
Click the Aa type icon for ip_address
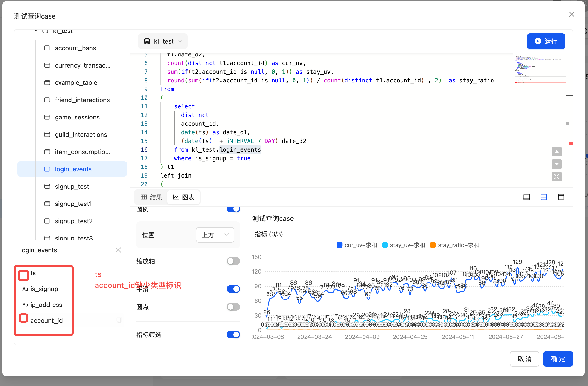[25, 305]
